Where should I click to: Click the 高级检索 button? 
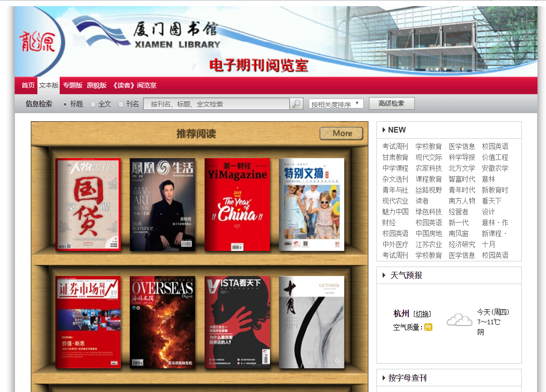click(392, 103)
